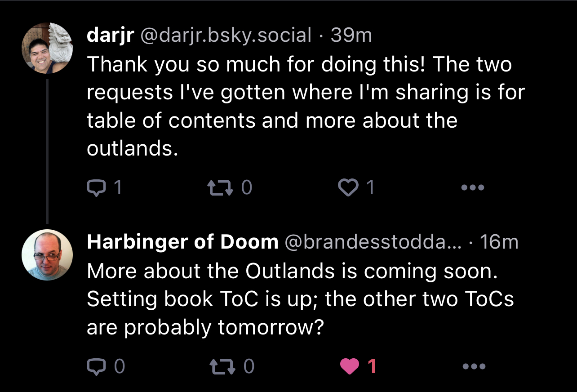Screen dimensions: 577x392
Task: Unlike Harbinger of Doom's post
Action: tap(350, 367)
